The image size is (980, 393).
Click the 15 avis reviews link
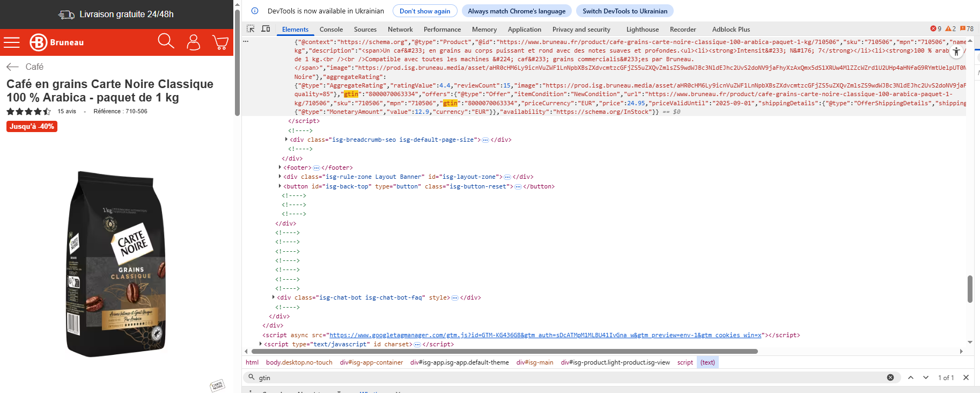tap(67, 112)
